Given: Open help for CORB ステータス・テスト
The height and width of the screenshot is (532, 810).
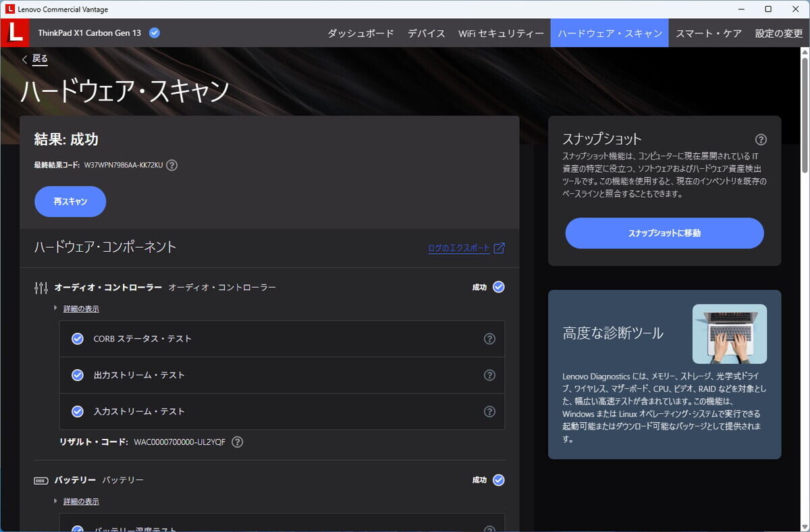Looking at the screenshot, I should [x=490, y=339].
